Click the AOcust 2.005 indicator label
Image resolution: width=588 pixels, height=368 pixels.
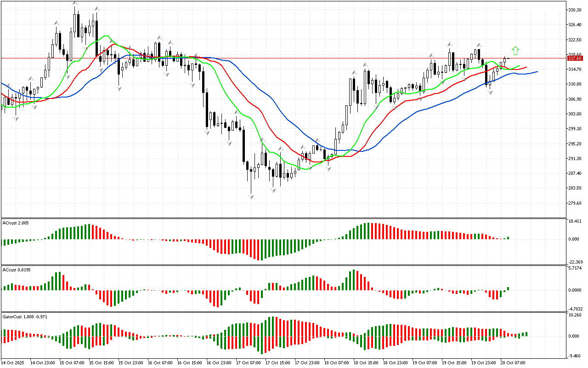point(16,223)
